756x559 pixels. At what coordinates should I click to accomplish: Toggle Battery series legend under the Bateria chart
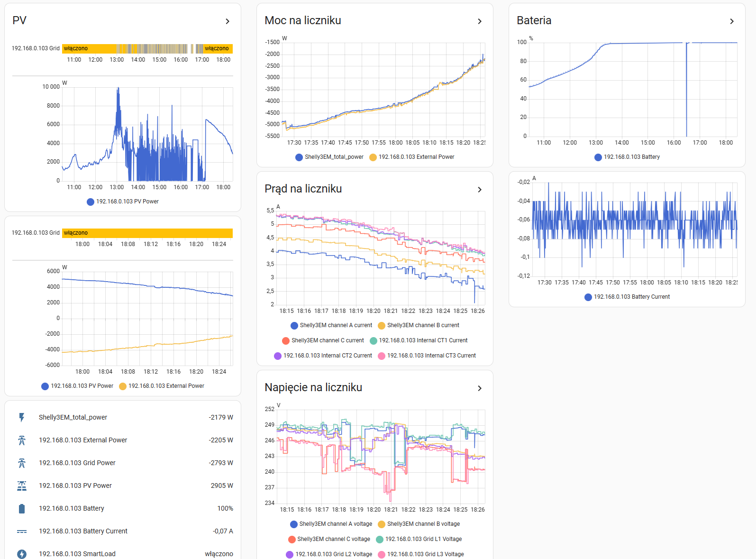pos(627,157)
